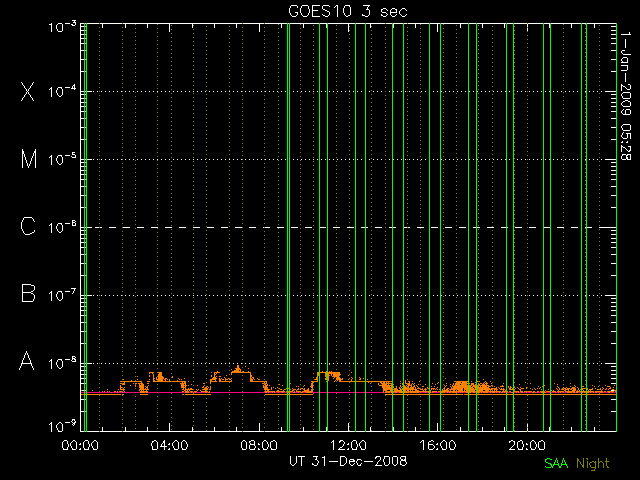Click the 10^-6 flux axis label

[62, 227]
